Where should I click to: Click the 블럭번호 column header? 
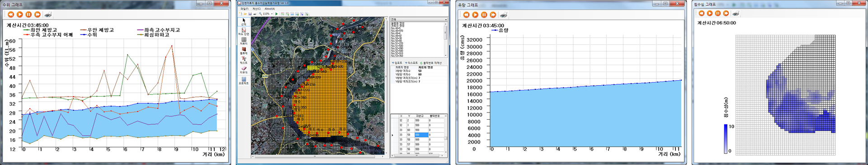436,116
